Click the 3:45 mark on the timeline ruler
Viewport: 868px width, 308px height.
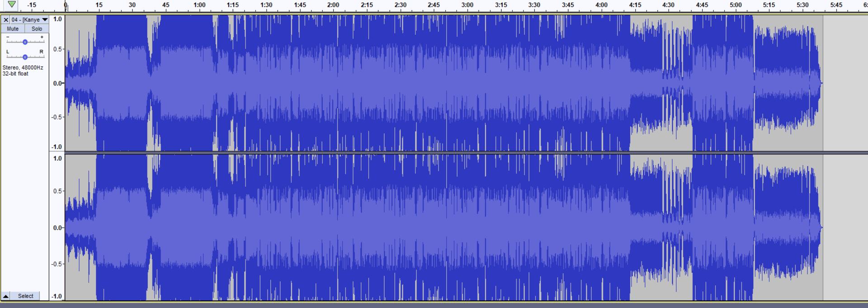pos(568,5)
